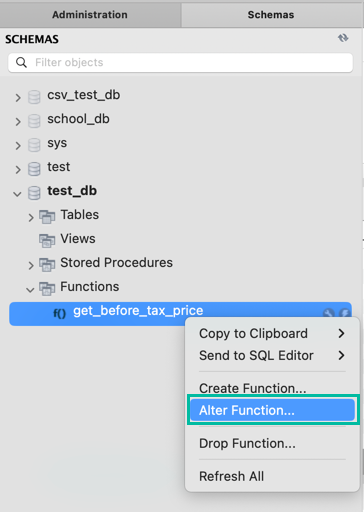The width and height of the screenshot is (364, 512).
Task: Select the Schemas tab
Action: (271, 15)
